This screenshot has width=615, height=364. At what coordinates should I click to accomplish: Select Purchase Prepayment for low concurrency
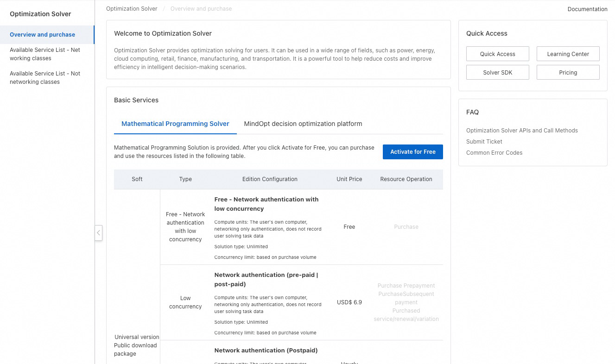click(406, 286)
